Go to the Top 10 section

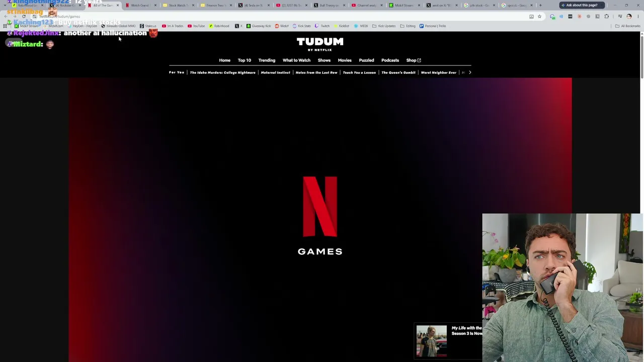(244, 60)
